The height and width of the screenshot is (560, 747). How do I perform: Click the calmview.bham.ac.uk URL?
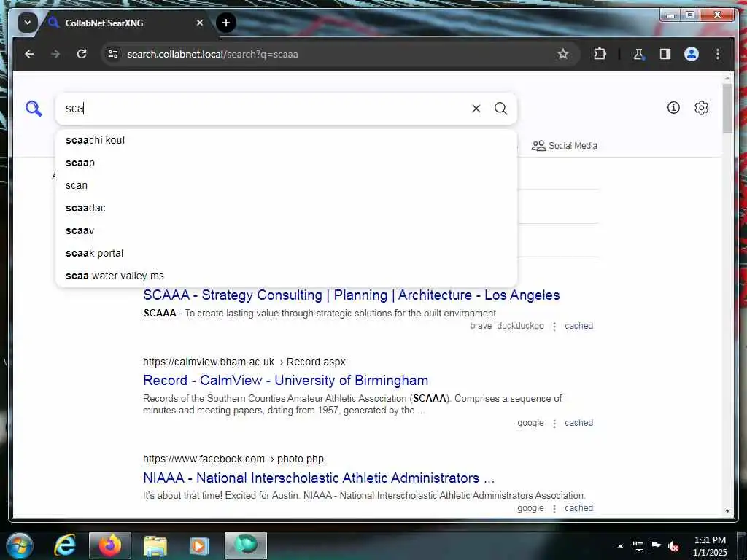(244, 362)
